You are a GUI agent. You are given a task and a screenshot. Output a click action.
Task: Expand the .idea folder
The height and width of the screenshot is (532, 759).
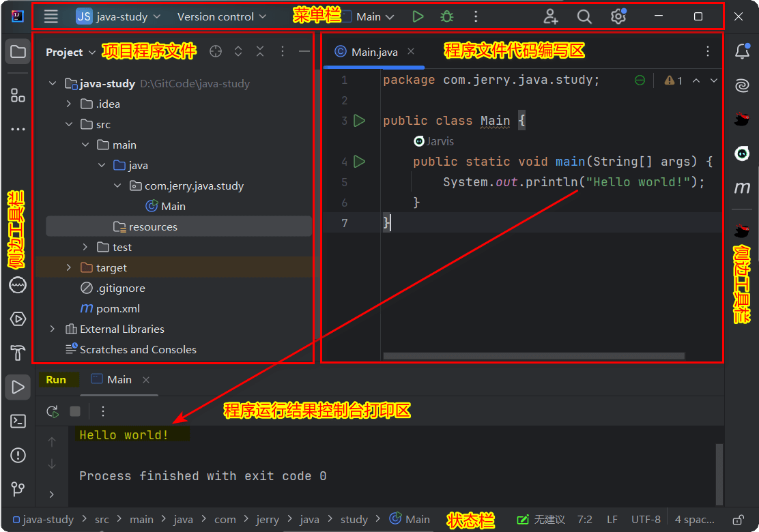(x=68, y=104)
